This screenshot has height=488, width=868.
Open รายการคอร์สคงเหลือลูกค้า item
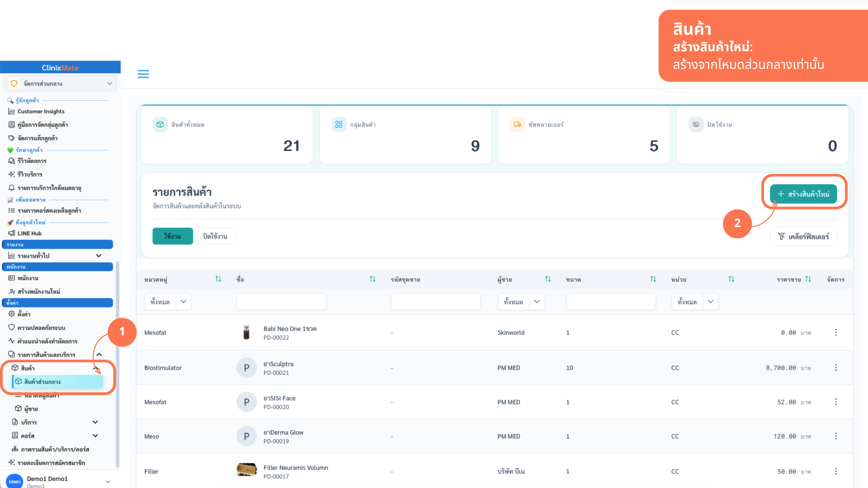click(45, 211)
